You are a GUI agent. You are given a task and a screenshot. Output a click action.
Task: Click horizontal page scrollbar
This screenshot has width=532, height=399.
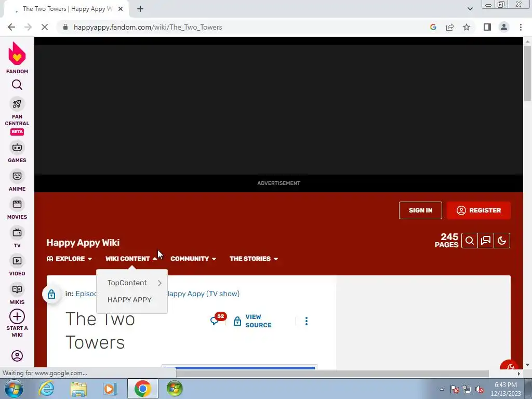click(x=332, y=374)
